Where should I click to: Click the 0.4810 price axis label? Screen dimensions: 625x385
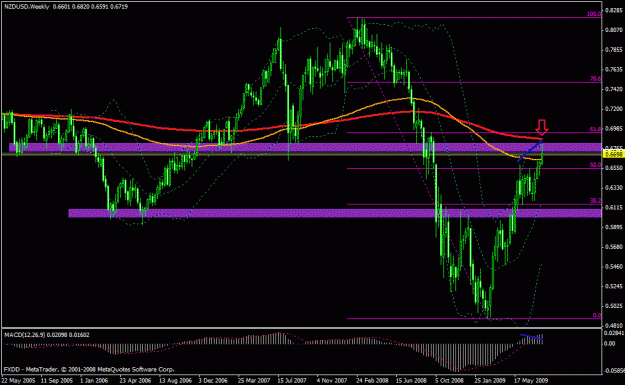(x=614, y=326)
